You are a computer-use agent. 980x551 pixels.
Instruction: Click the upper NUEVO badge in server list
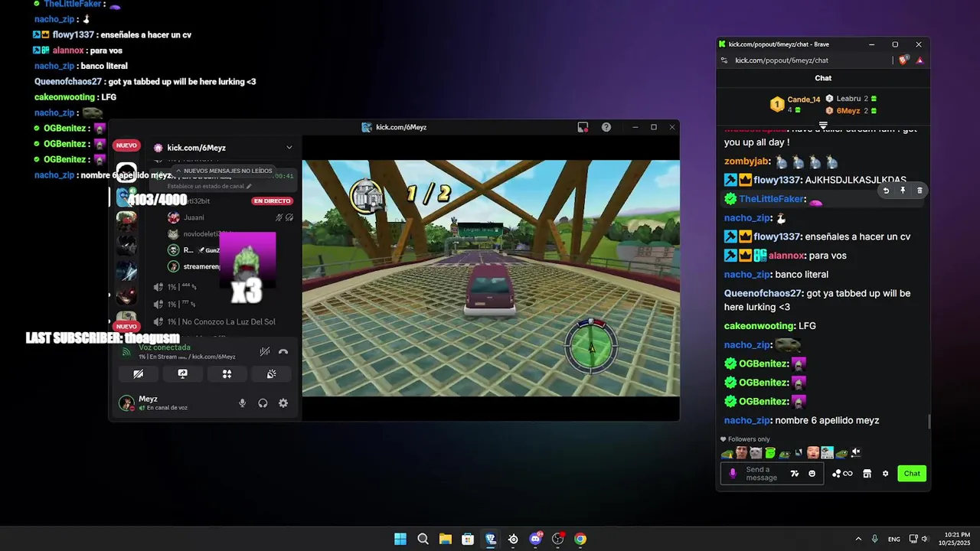click(126, 145)
